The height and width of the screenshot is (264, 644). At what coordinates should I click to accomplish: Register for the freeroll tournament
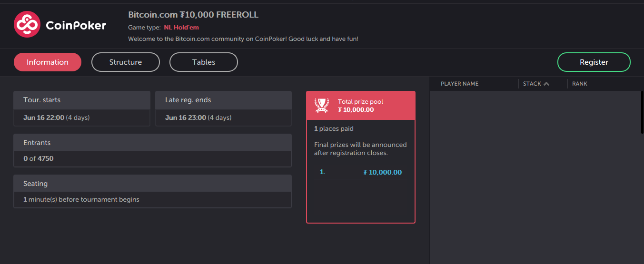click(594, 62)
